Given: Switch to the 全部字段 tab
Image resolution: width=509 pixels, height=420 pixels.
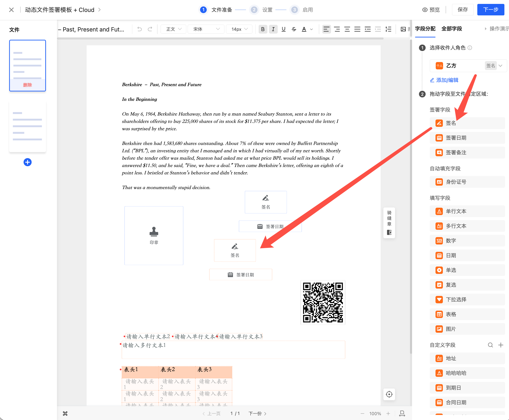Looking at the screenshot, I should tap(451, 28).
